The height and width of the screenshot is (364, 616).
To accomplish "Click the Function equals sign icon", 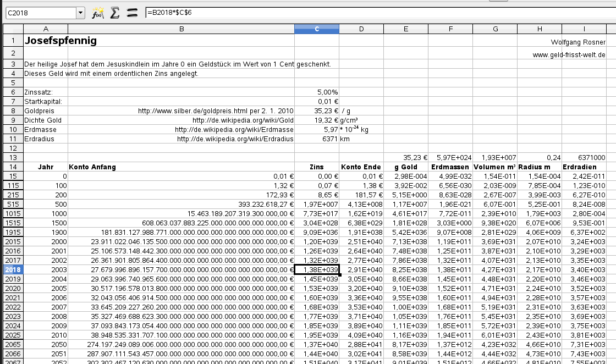I will [131, 13].
